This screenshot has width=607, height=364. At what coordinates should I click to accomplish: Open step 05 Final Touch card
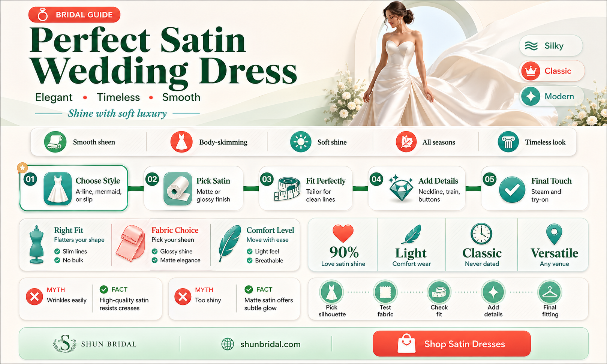pos(535,188)
